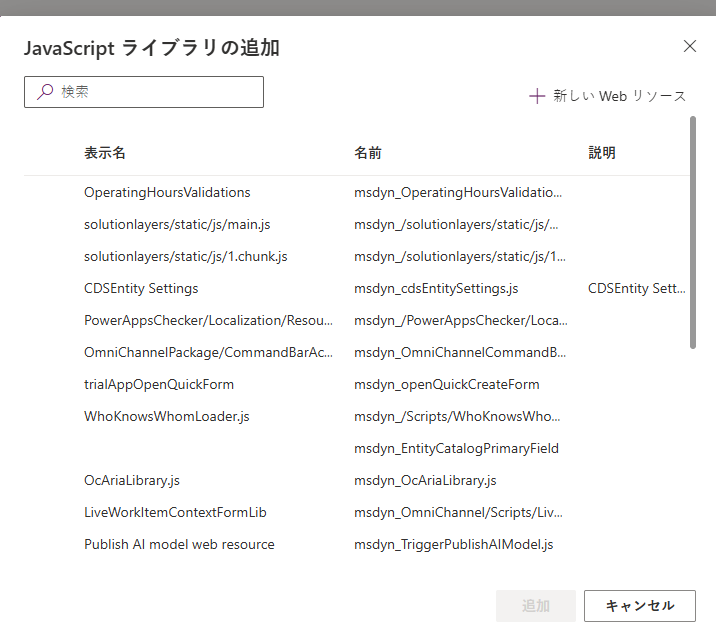716x637 pixels.
Task: Click msdyn_OmniChannel/Scripts/Liv... name cell
Action: pyautogui.click(x=458, y=512)
